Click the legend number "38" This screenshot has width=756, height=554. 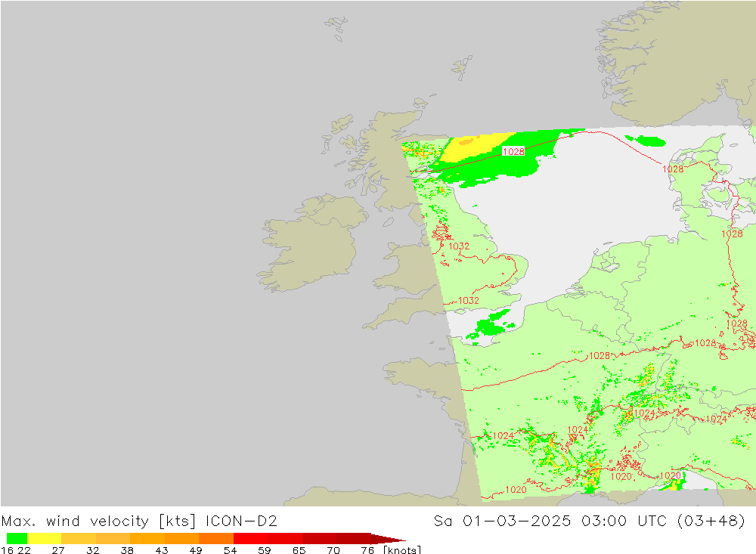click(x=127, y=550)
